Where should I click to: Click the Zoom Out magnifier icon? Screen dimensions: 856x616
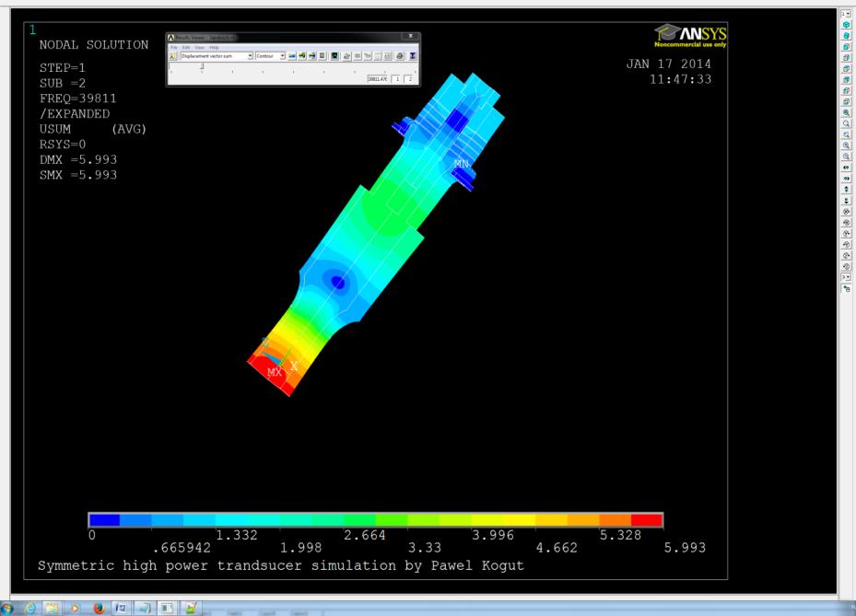click(847, 156)
